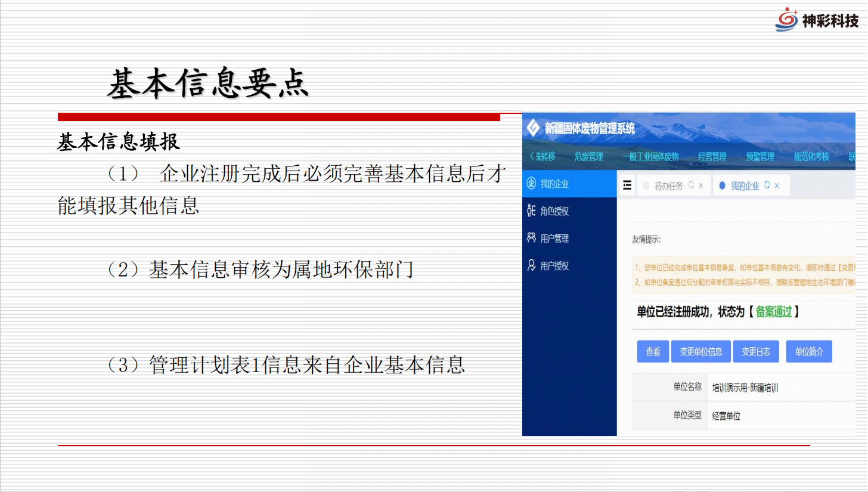Image resolution: width=868 pixels, height=492 pixels.
Task: Refresh the 待办任务 tab
Action: coord(691,185)
